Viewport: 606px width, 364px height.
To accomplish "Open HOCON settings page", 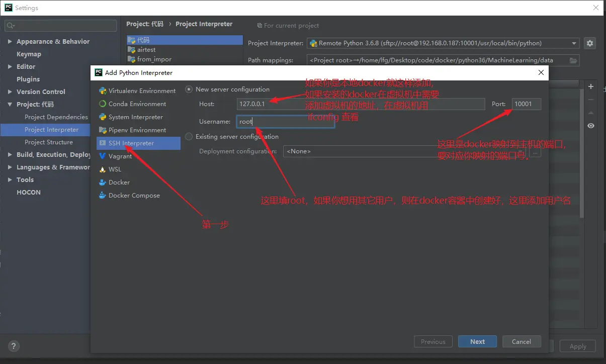I will [x=29, y=193].
